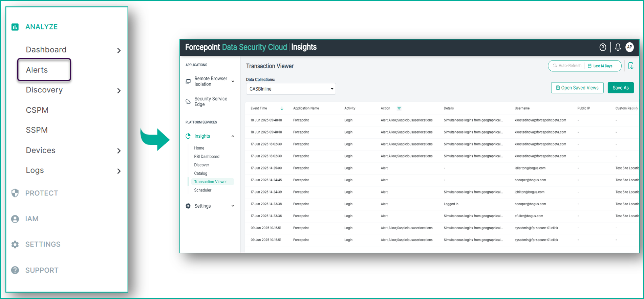The width and height of the screenshot is (644, 299).
Task: Open the Logs menu item
Action: 35,170
